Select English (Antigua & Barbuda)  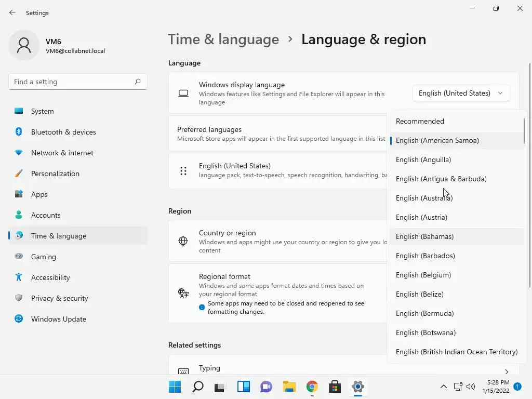457,179
